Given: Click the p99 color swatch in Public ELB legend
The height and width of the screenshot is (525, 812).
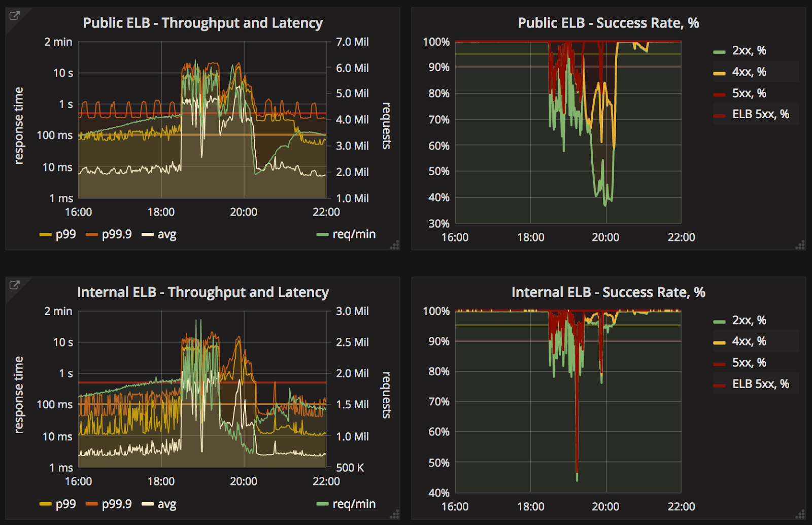Looking at the screenshot, I should coord(46,235).
